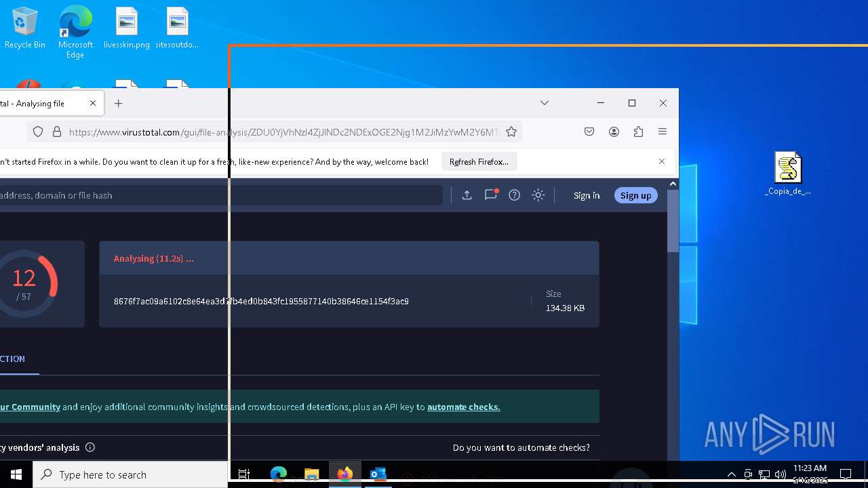Screen dimensions: 868x488
Task: Click the Sign up button
Action: coord(635,195)
